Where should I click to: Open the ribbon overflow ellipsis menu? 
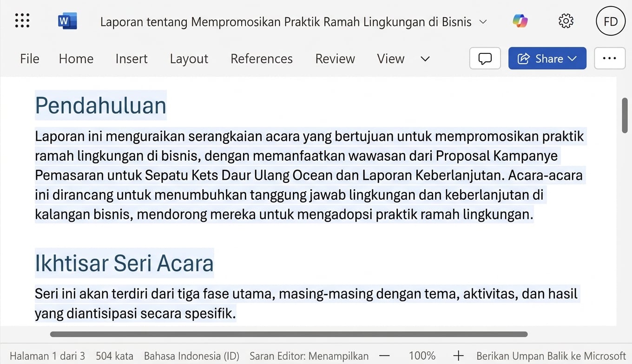pyautogui.click(x=610, y=58)
